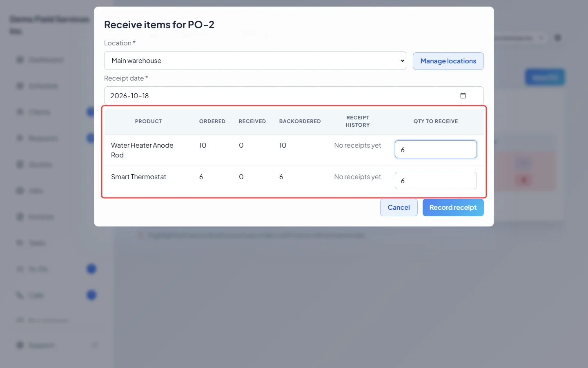Viewport: 588px width, 368px height.
Task: Open the Location dropdown showing Main warehouse
Action: click(x=255, y=61)
